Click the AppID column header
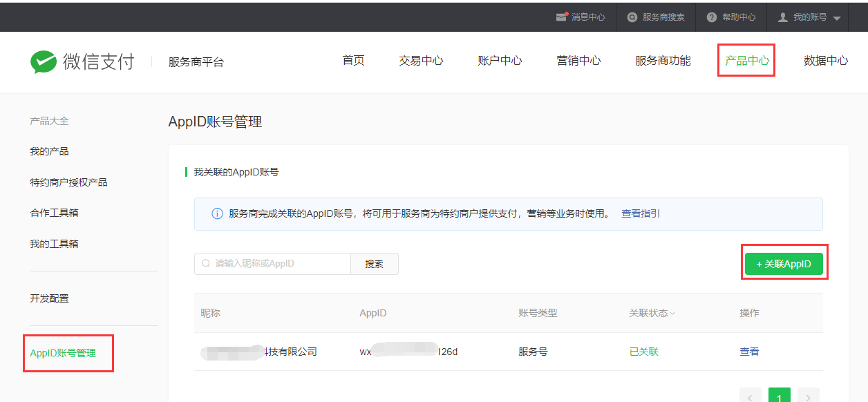 [x=373, y=313]
